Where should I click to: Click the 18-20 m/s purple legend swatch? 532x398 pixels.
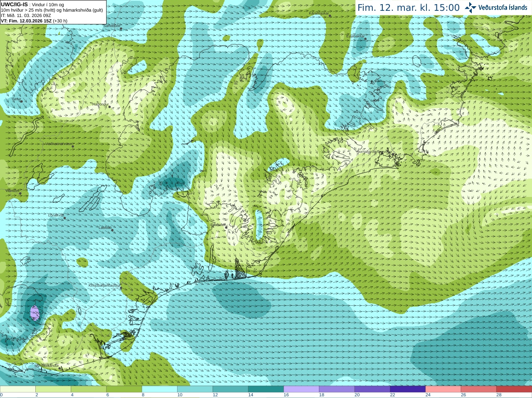pos(337,389)
